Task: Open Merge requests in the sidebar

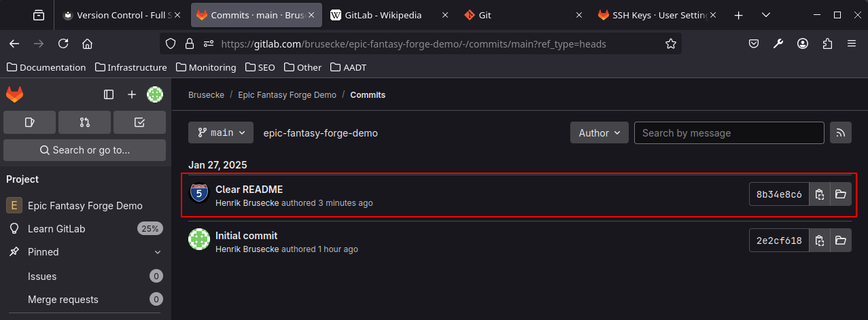Action: pyautogui.click(x=84, y=300)
